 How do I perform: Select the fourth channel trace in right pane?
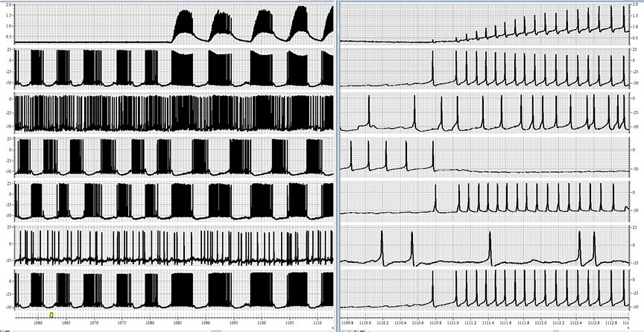(x=485, y=157)
